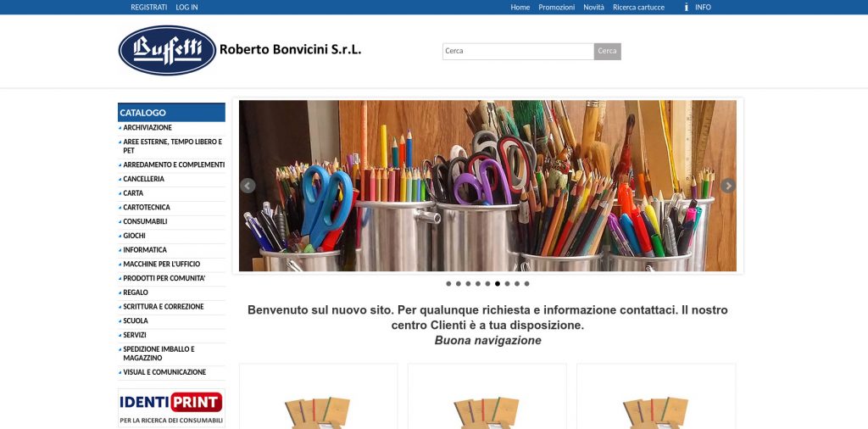Open the ARCHIVIAZIONE category

point(147,127)
